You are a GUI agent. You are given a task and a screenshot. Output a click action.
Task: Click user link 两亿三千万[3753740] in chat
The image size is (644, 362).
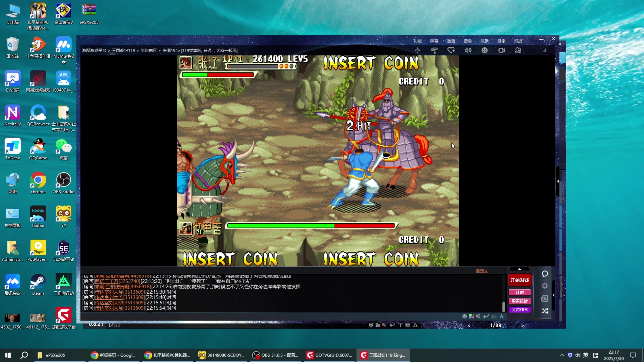pos(117,281)
